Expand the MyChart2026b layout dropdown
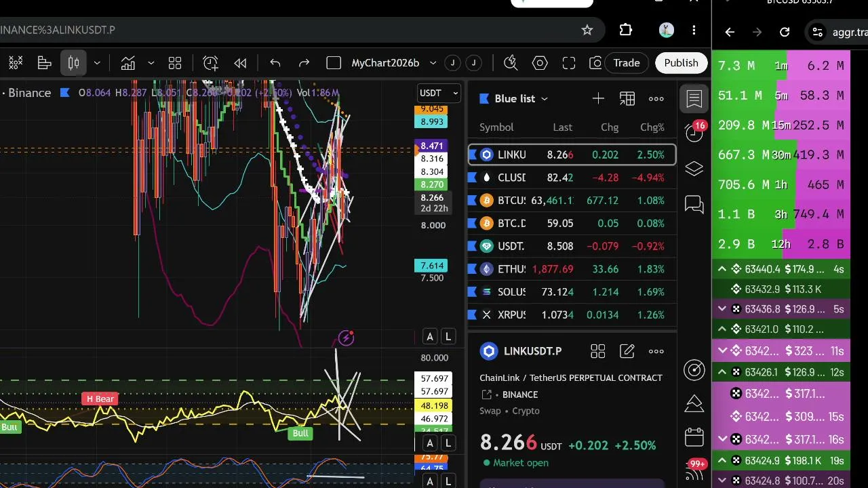Screen dimensions: 868x488 pos(433,63)
